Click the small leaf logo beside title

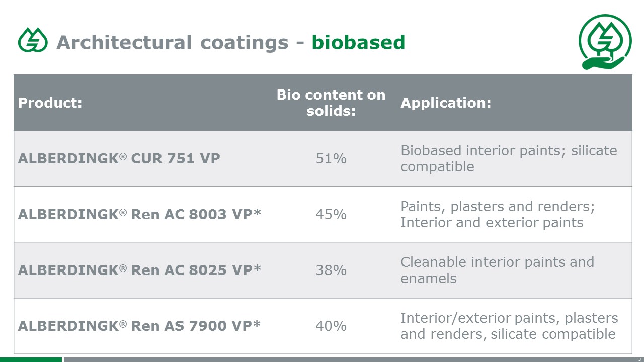click(33, 40)
